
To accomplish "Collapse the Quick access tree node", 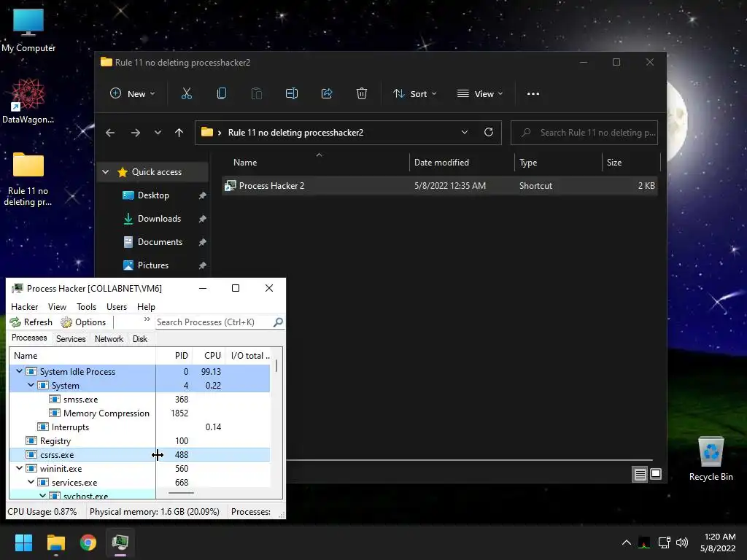I will [x=106, y=172].
